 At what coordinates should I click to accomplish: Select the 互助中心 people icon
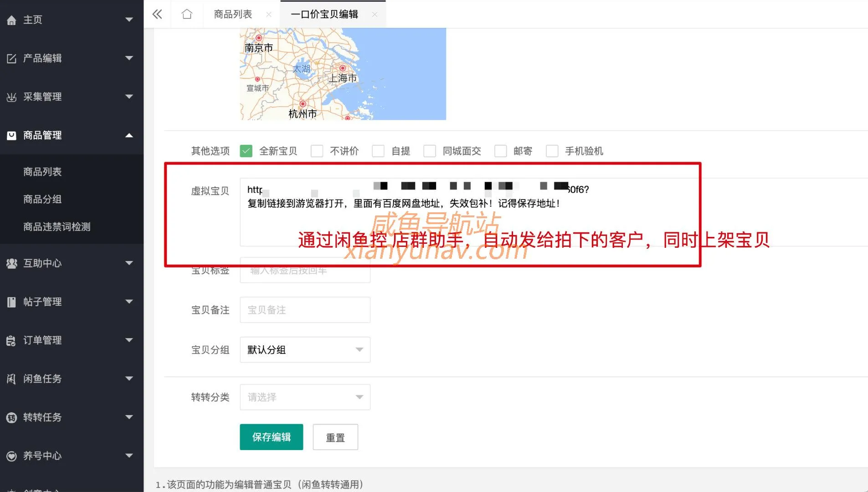point(12,263)
